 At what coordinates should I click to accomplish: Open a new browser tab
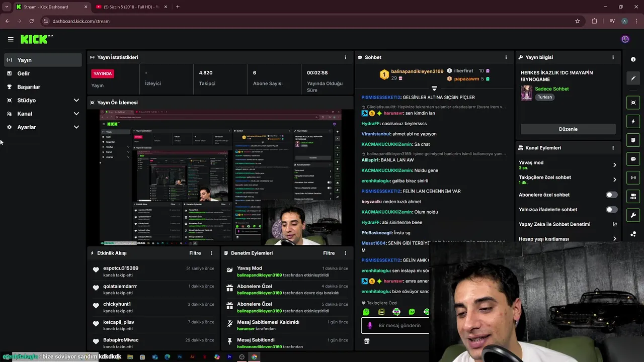[x=178, y=7]
